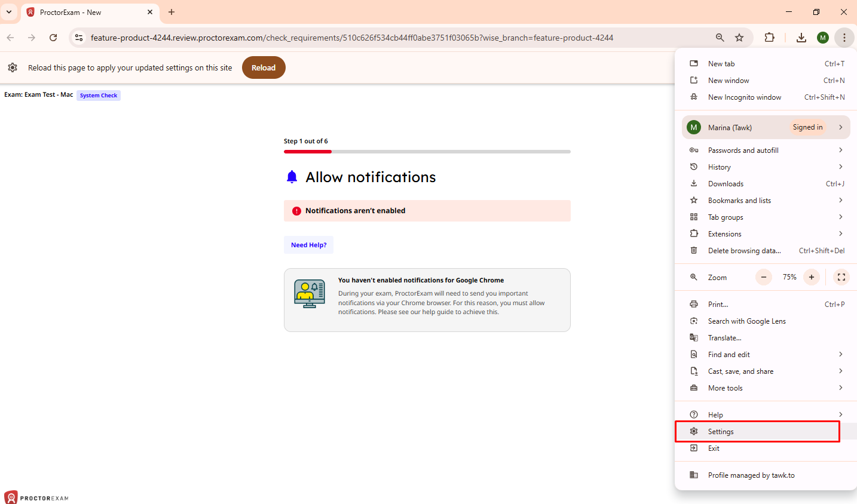The width and height of the screenshot is (857, 504).
Task: Increase zoom with the plus button
Action: pos(812,277)
